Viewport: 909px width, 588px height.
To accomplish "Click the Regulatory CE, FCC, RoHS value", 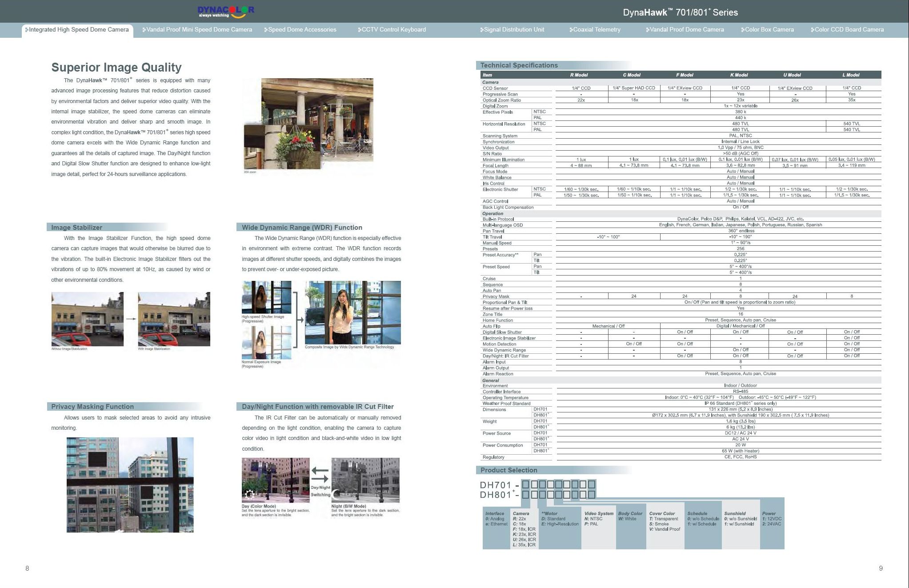I will [x=741, y=457].
